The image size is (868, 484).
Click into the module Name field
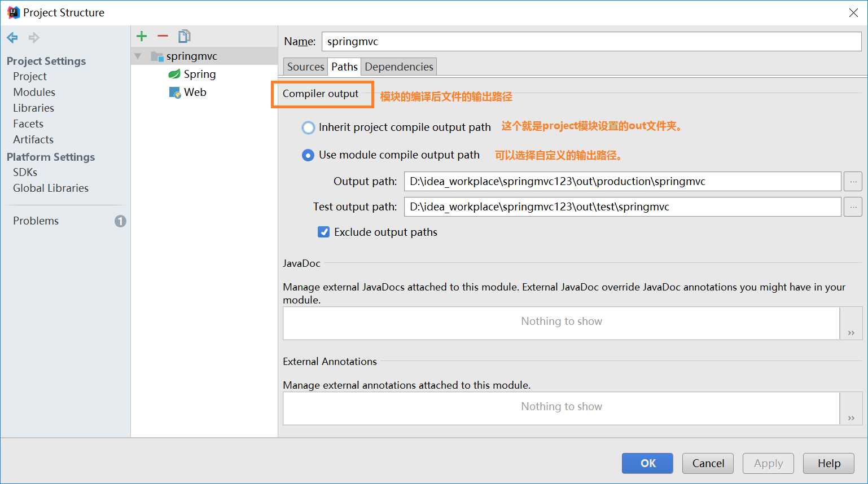click(x=591, y=41)
